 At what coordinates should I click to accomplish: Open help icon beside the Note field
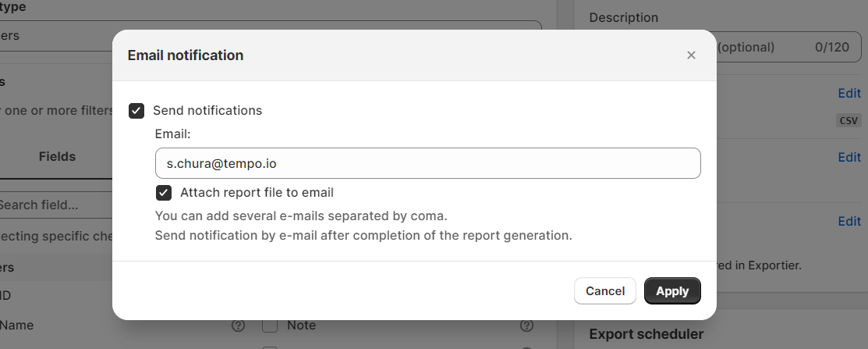[x=526, y=325]
